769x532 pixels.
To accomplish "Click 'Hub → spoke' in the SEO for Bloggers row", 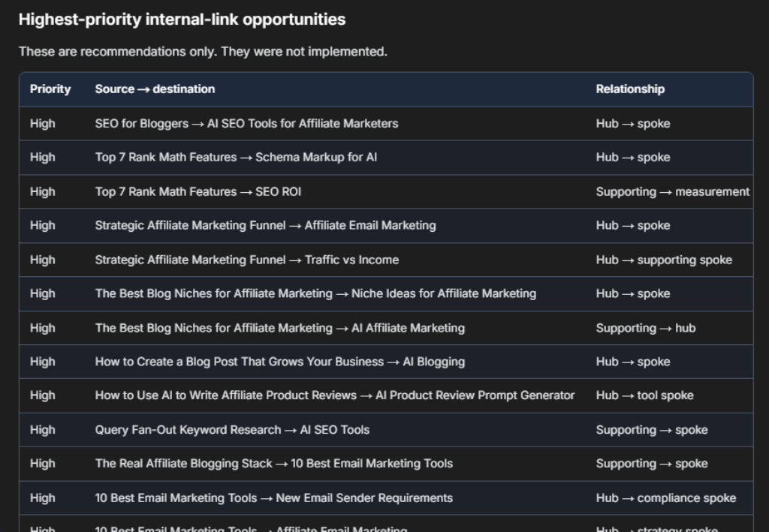I will pos(633,124).
